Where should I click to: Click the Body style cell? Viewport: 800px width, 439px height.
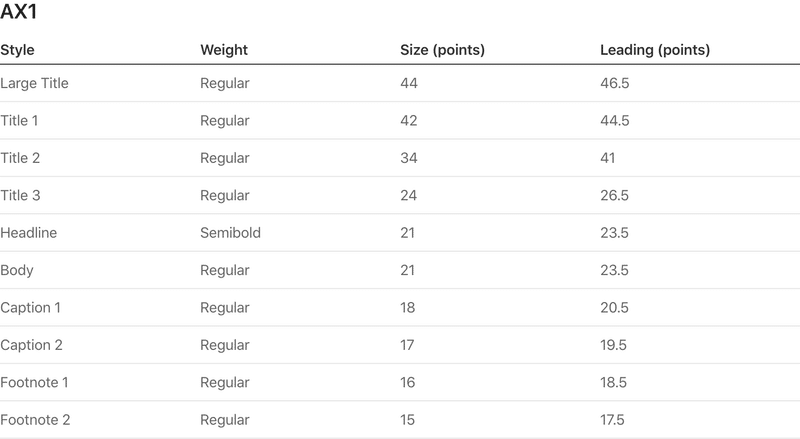pyautogui.click(x=17, y=270)
